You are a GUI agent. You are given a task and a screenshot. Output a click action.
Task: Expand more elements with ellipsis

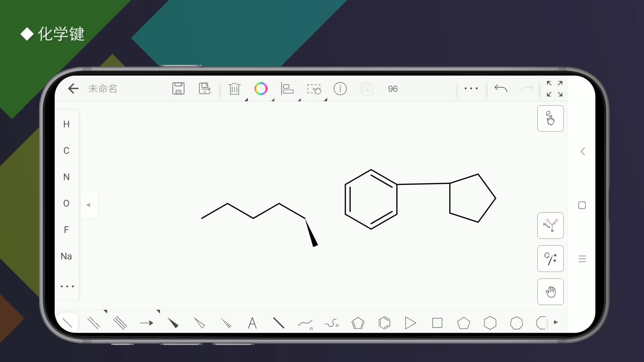pyautogui.click(x=67, y=286)
